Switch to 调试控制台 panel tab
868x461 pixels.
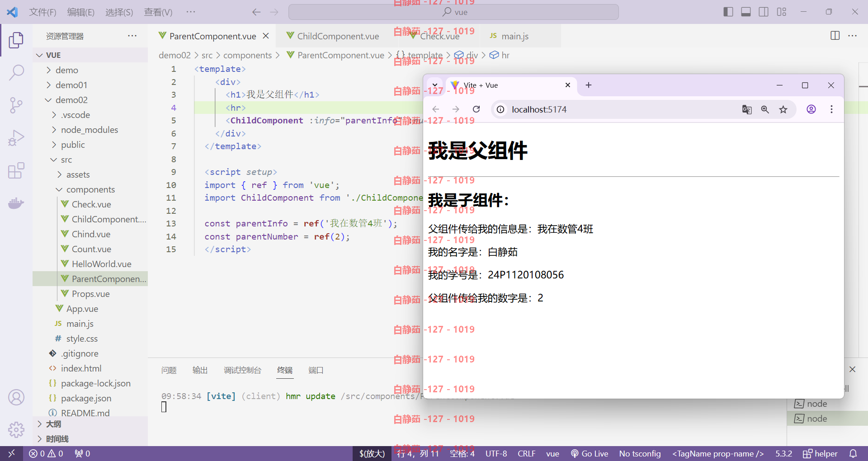242,370
